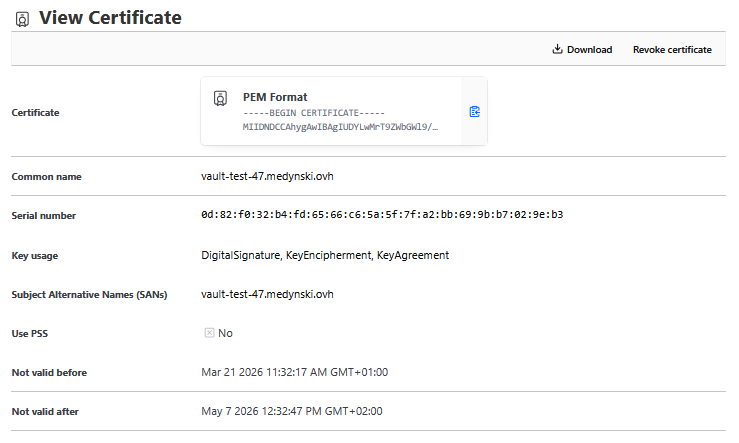Viewport: 739px width, 443px height.
Task: Click the download arrow icon
Action: (x=557, y=49)
